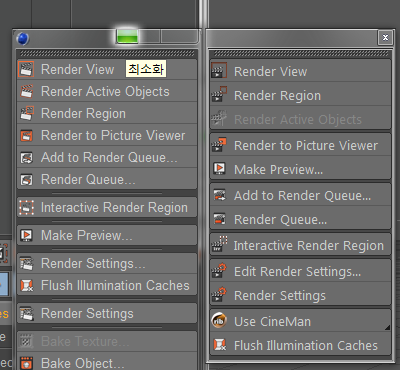Click Render Active Objects icon in left menu

(27, 91)
